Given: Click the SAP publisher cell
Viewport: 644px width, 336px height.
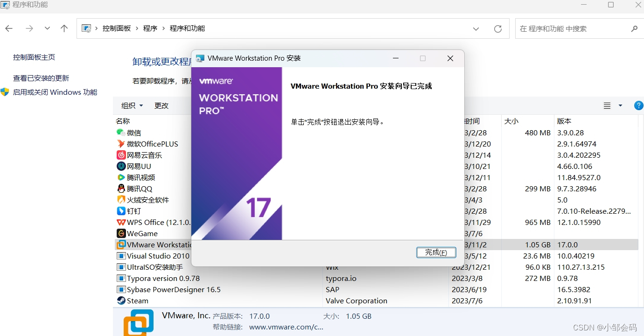Looking at the screenshot, I should (332, 289).
